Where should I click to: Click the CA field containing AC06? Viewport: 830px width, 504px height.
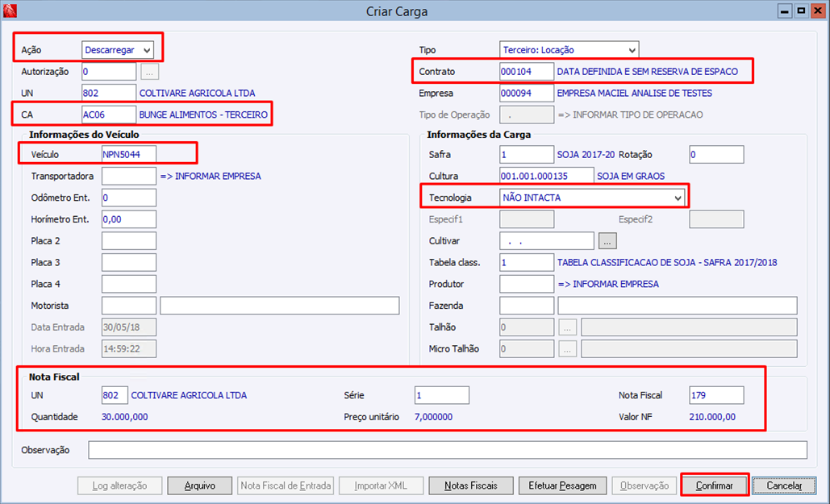(x=109, y=115)
